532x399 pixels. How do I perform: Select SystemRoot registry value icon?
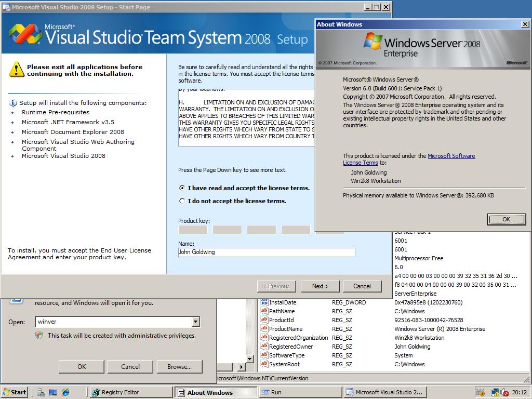tap(264, 364)
